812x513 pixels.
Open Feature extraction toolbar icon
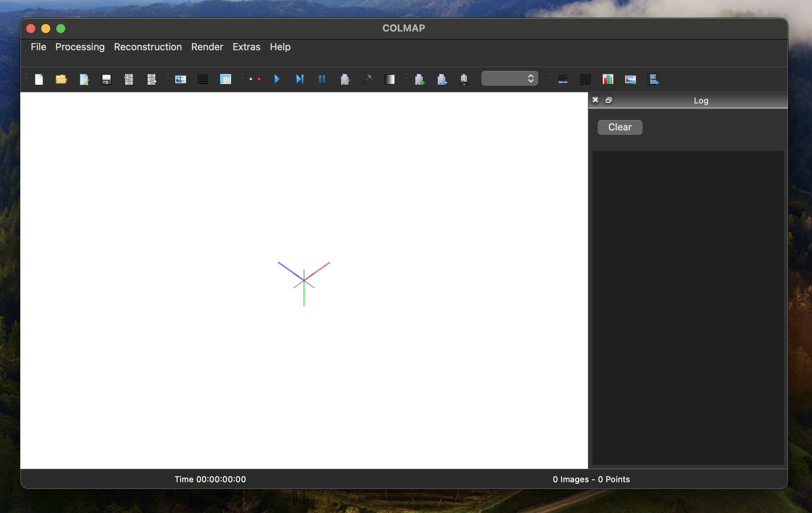(x=180, y=79)
